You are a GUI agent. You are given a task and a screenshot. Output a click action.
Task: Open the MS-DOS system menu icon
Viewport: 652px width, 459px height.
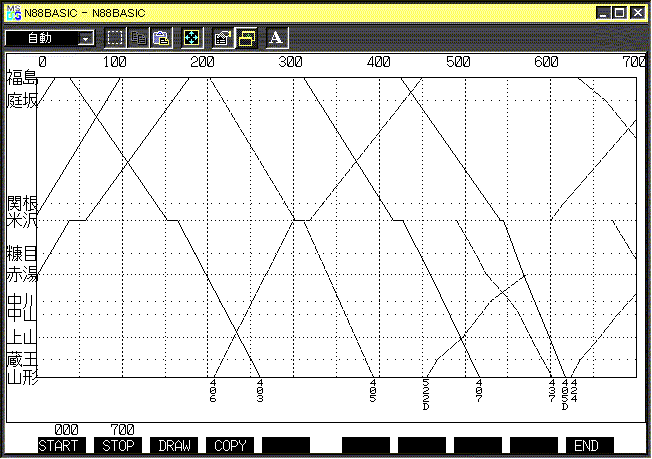coord(12,12)
